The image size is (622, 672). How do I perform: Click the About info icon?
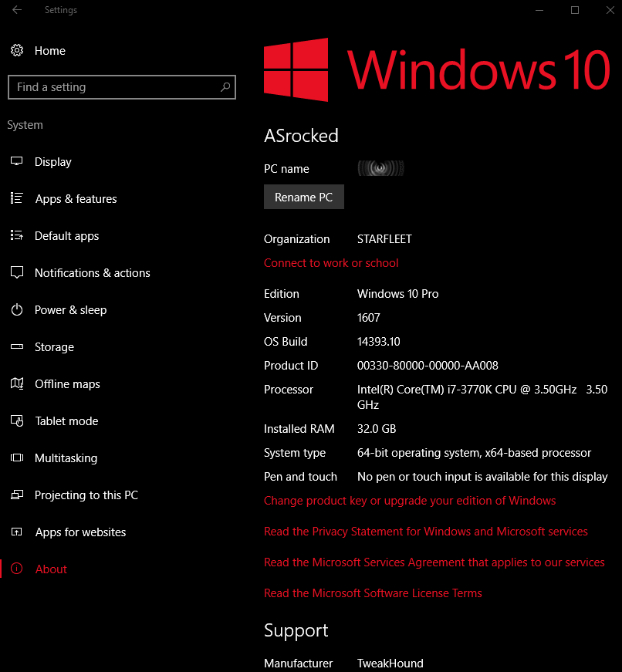(x=17, y=569)
